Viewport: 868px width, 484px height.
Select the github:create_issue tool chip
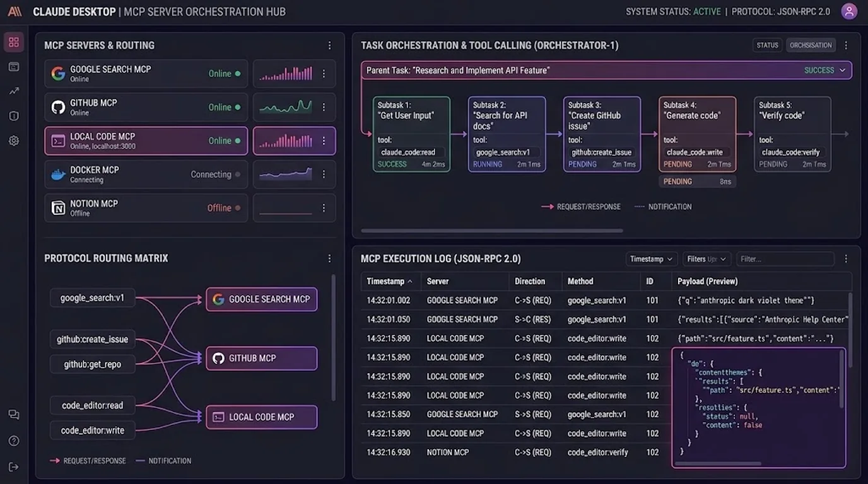(x=93, y=339)
